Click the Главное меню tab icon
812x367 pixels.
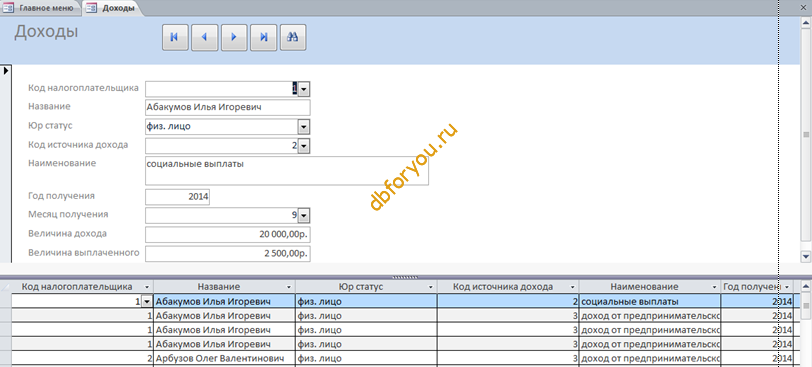click(8, 8)
